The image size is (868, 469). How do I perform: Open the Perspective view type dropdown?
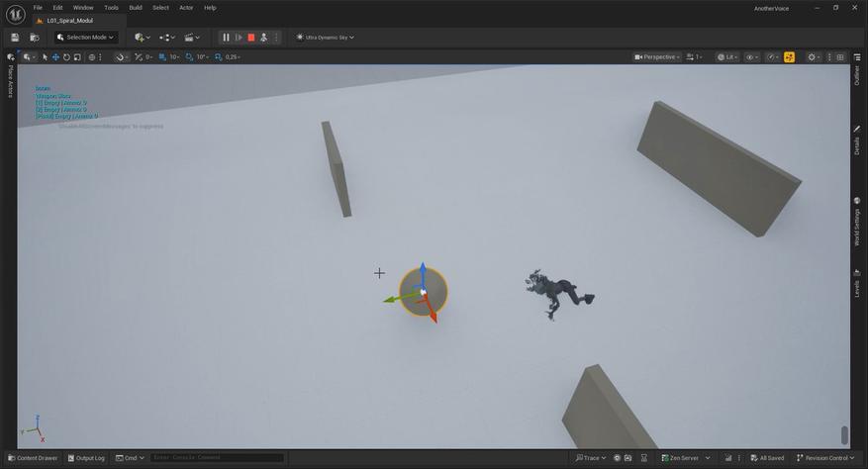tap(656, 57)
